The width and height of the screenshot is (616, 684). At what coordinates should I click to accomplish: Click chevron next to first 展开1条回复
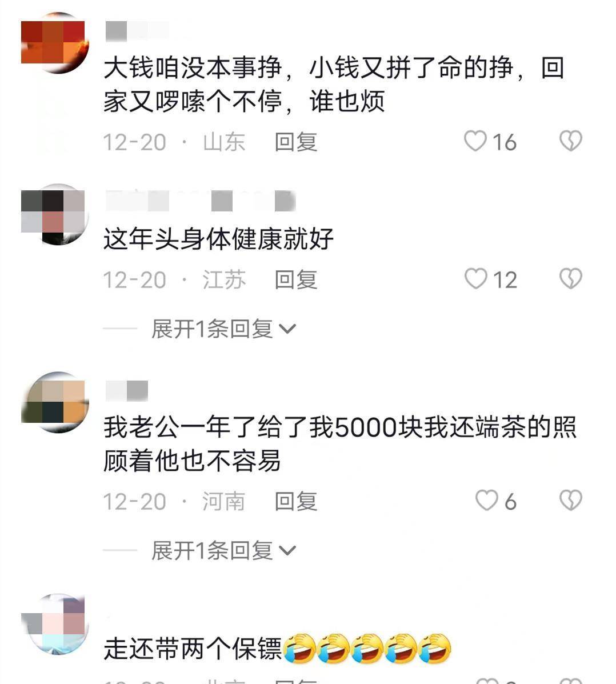tap(287, 329)
